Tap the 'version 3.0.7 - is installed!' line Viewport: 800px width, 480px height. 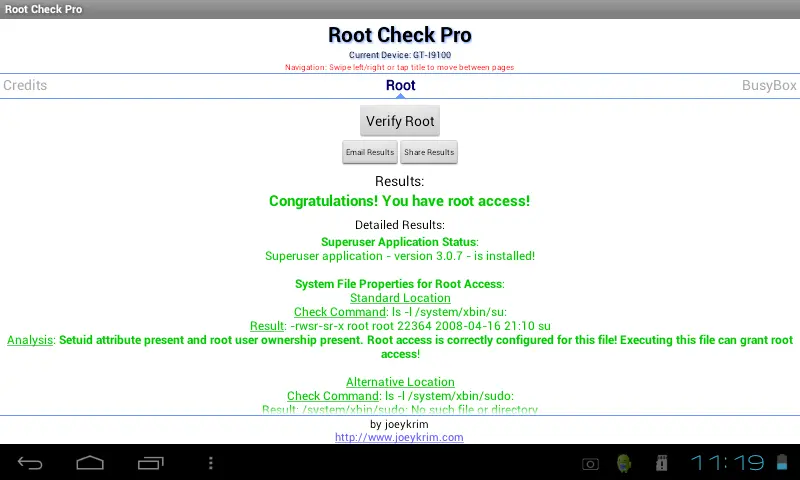[x=400, y=256]
